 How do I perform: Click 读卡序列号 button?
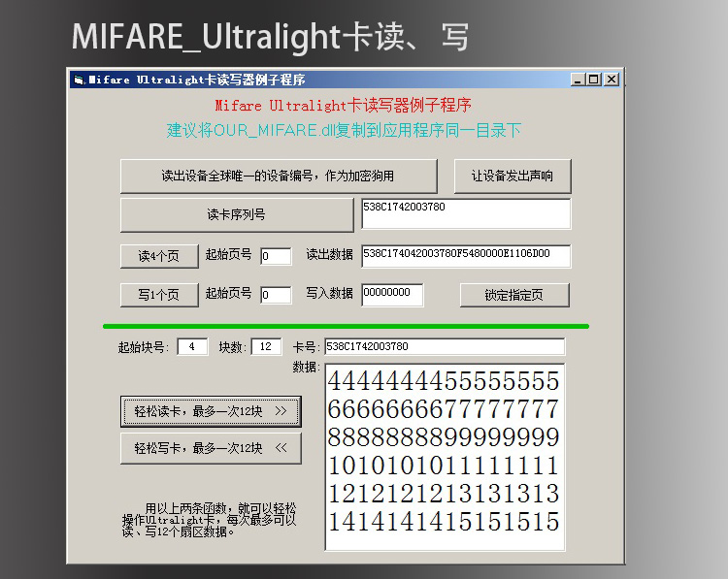237,214
